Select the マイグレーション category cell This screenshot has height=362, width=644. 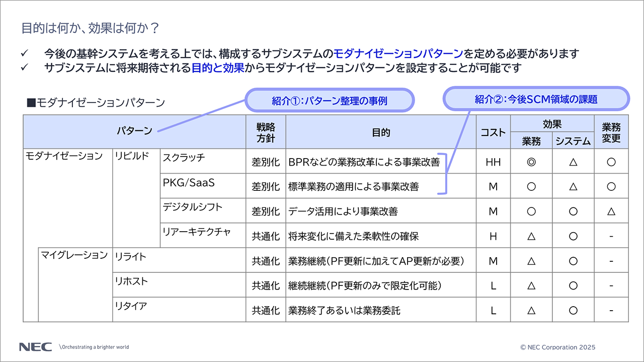click(x=74, y=255)
